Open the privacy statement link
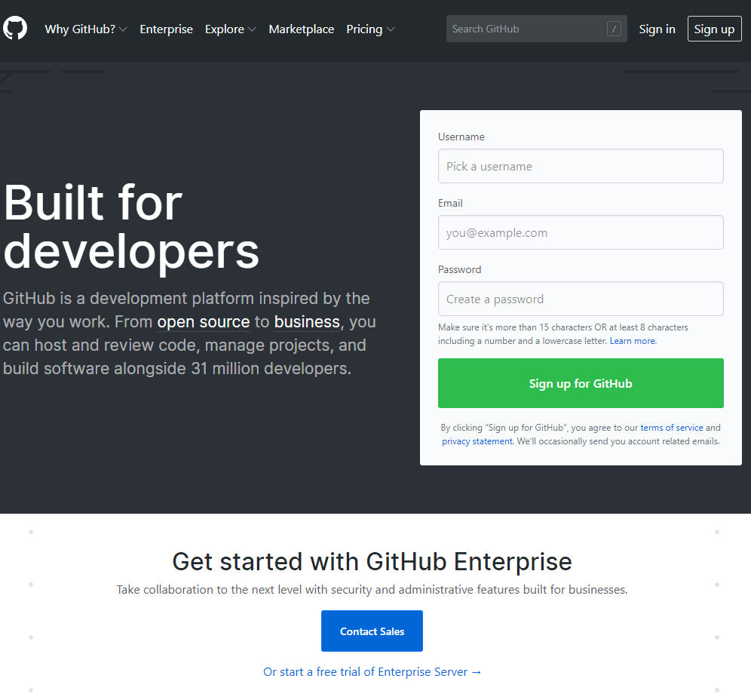751x700 pixels. point(477,441)
